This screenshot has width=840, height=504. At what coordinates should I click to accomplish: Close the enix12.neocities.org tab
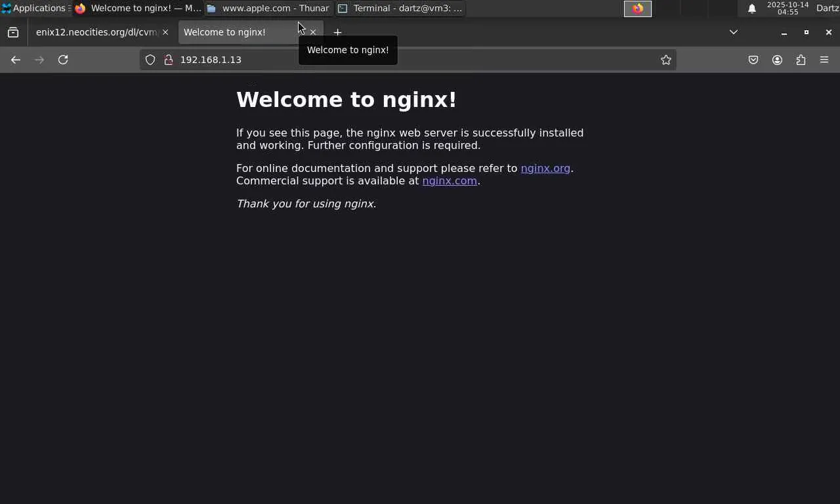[165, 32]
